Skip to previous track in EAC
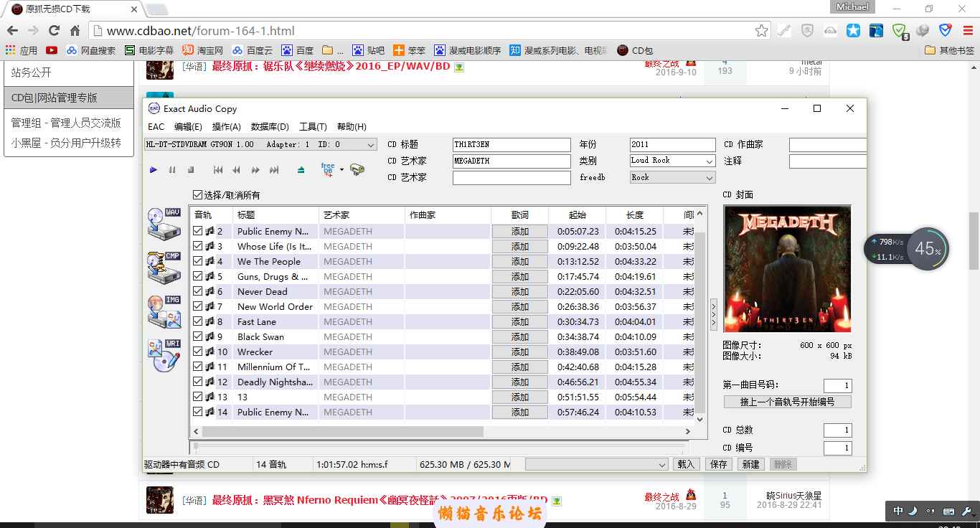The height and width of the screenshot is (528, 980). (x=218, y=170)
